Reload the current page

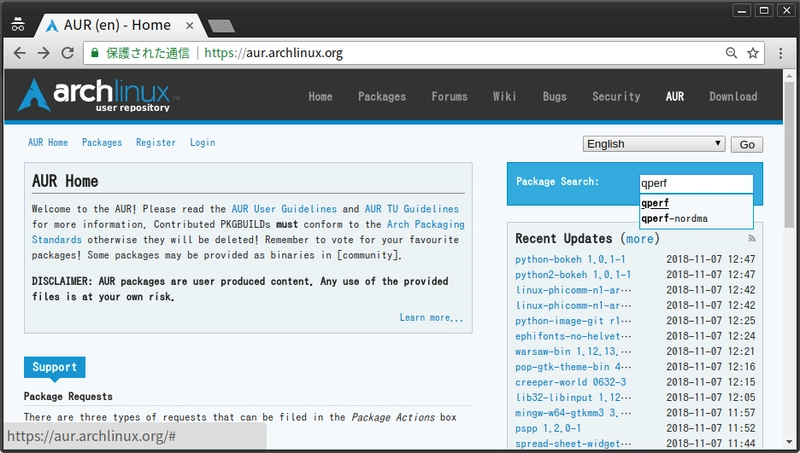tap(67, 53)
